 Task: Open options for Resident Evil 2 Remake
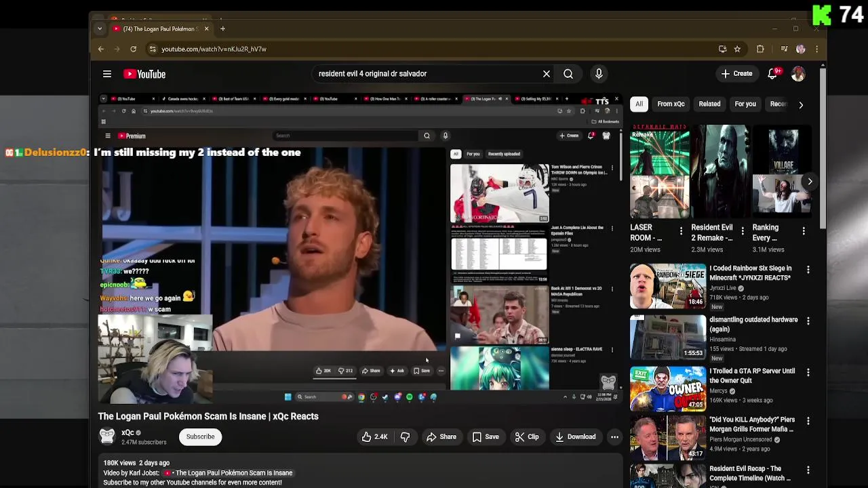pyautogui.click(x=743, y=231)
